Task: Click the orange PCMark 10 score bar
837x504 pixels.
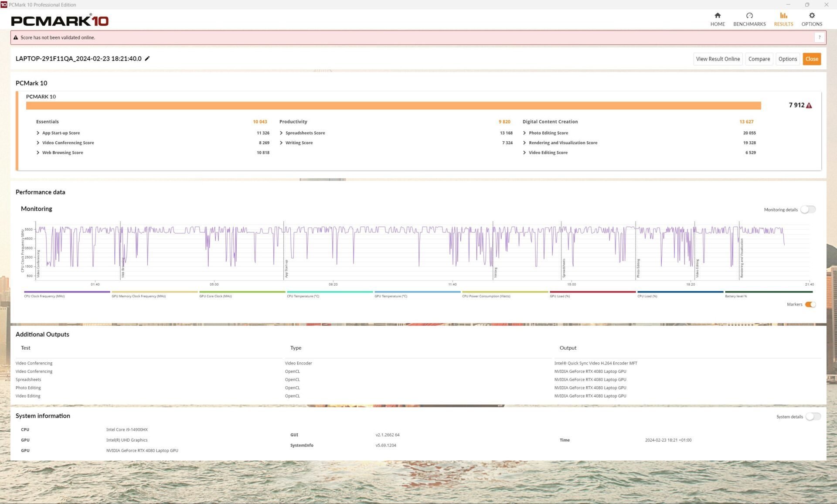Action: pyautogui.click(x=393, y=106)
